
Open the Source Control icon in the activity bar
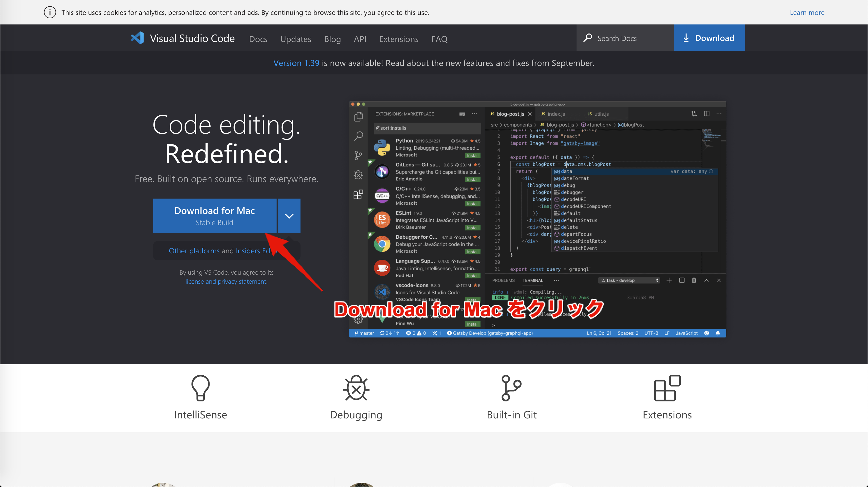[x=358, y=155]
